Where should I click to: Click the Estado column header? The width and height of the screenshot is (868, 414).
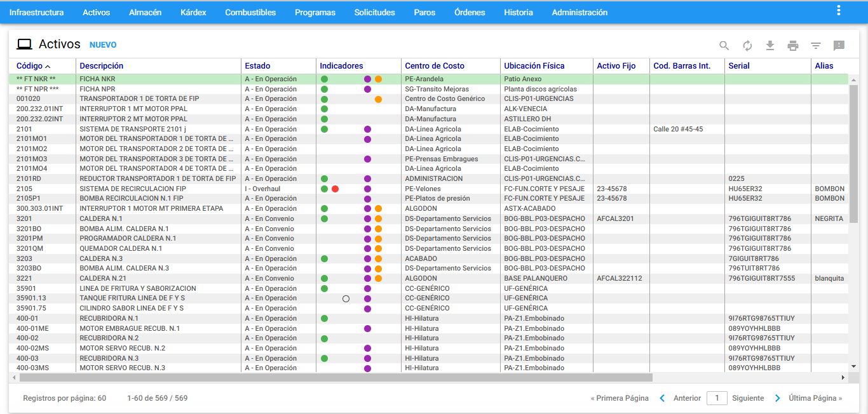point(257,65)
